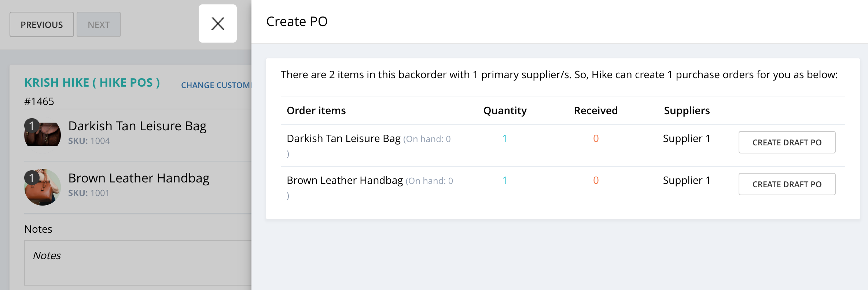Click the Order items column header

(x=316, y=110)
